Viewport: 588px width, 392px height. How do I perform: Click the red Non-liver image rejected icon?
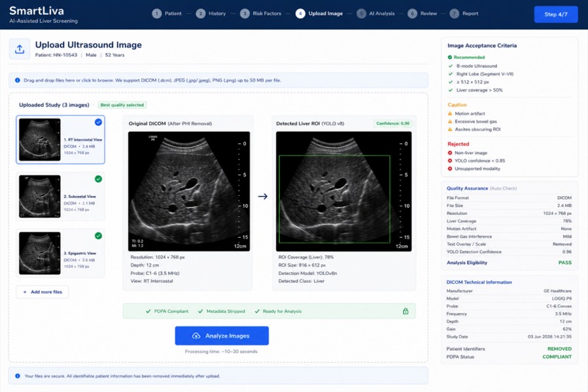pyautogui.click(x=449, y=153)
